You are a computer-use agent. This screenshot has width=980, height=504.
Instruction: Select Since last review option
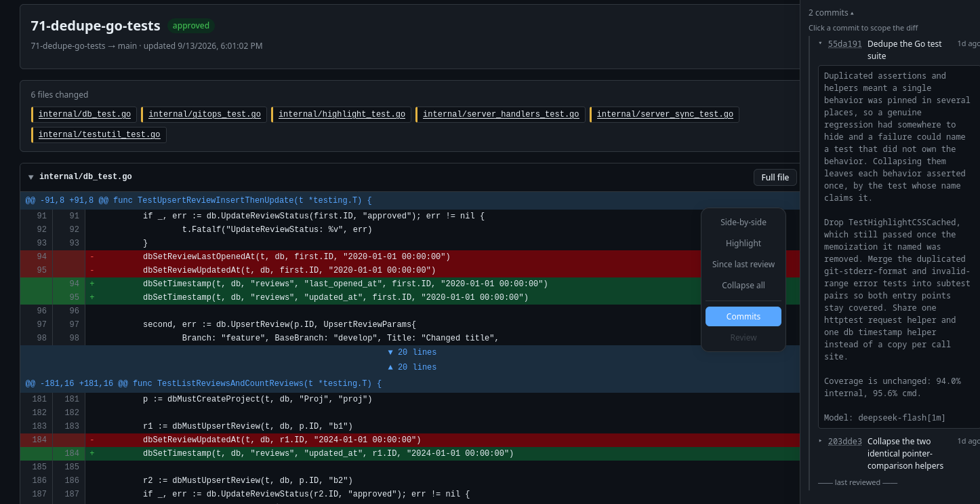pyautogui.click(x=743, y=265)
